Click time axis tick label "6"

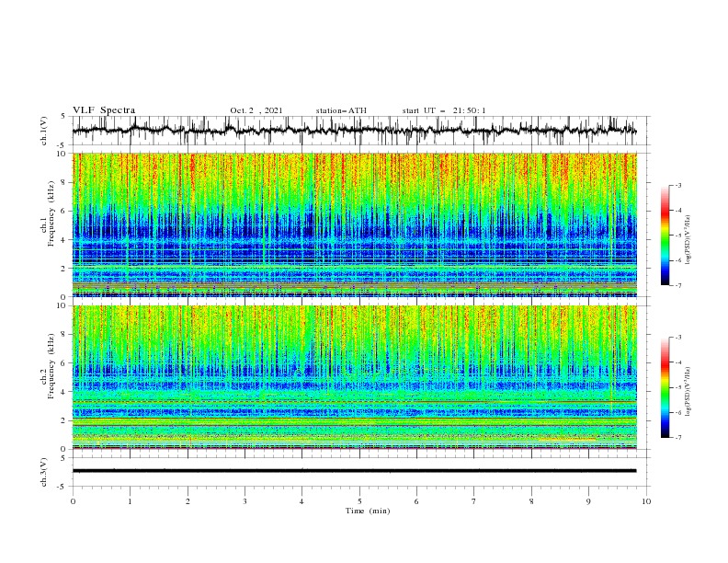[x=416, y=501]
